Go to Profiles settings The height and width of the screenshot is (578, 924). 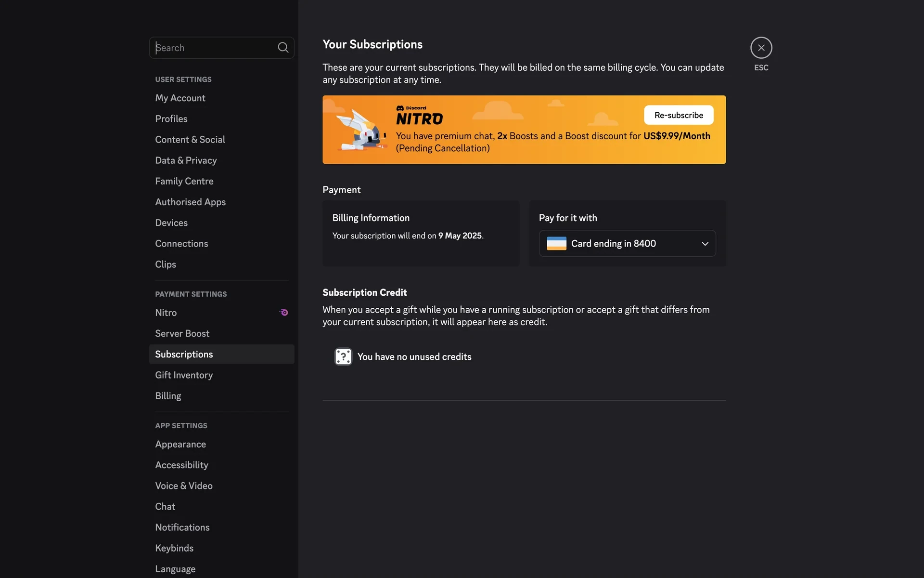[x=221, y=119]
